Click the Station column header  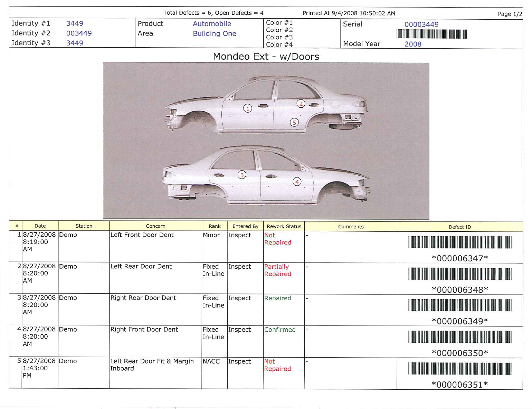(x=84, y=226)
